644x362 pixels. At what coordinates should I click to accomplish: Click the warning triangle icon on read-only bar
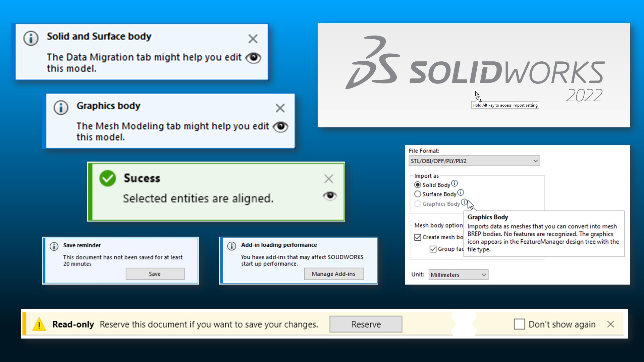39,324
